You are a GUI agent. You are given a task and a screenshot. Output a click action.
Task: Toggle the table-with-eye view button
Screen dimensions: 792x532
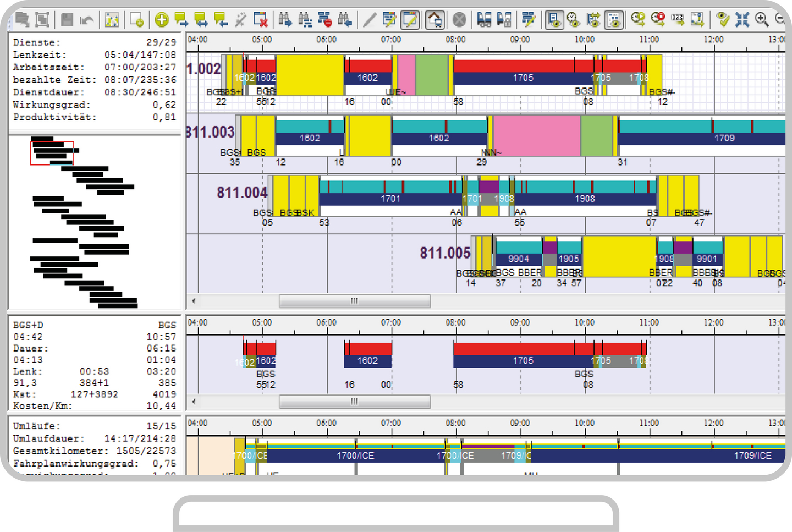(614, 20)
